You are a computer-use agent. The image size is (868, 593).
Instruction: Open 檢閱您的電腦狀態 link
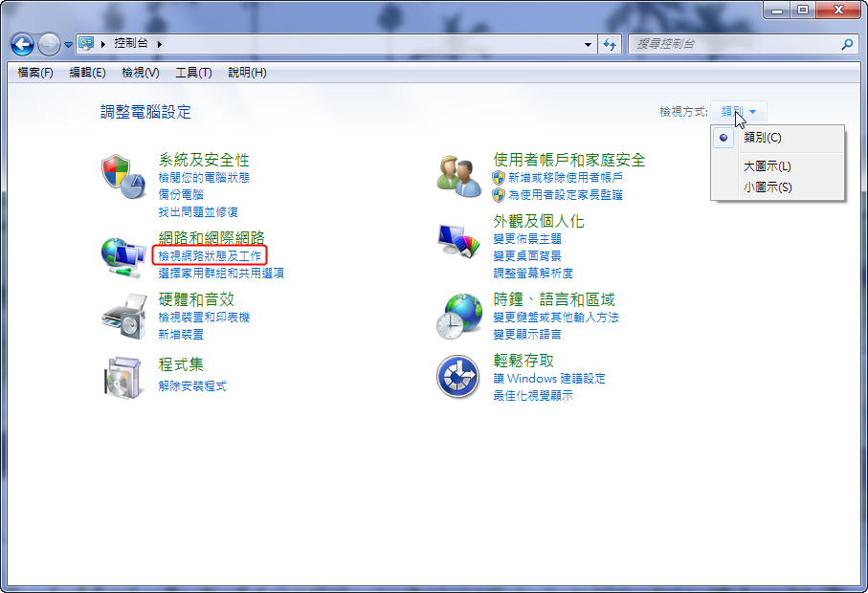(204, 178)
